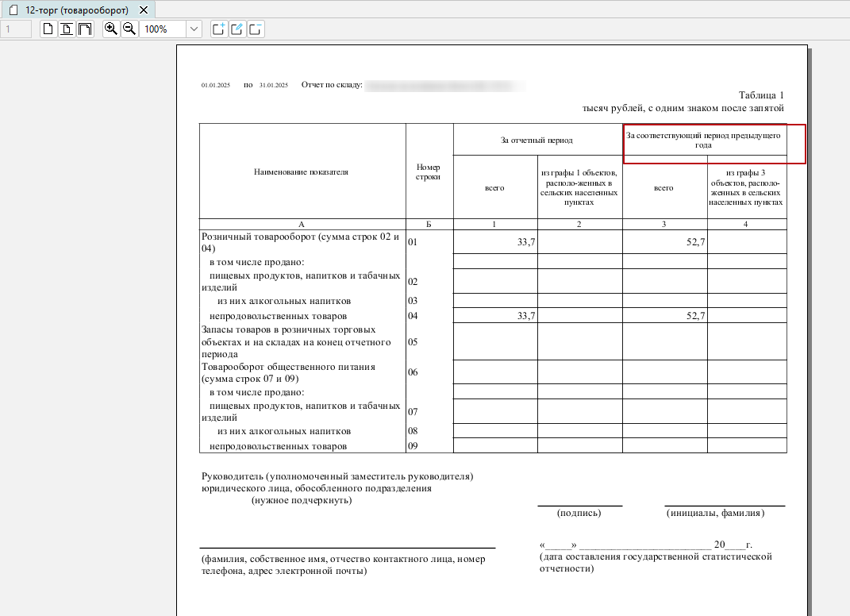Select the 12-торг (товарооборот) tab
The image size is (850, 616).
(x=76, y=10)
